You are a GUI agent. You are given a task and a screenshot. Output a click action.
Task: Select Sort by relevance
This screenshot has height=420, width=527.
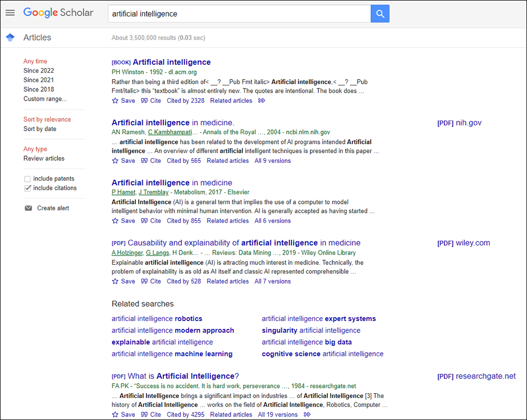click(x=47, y=119)
